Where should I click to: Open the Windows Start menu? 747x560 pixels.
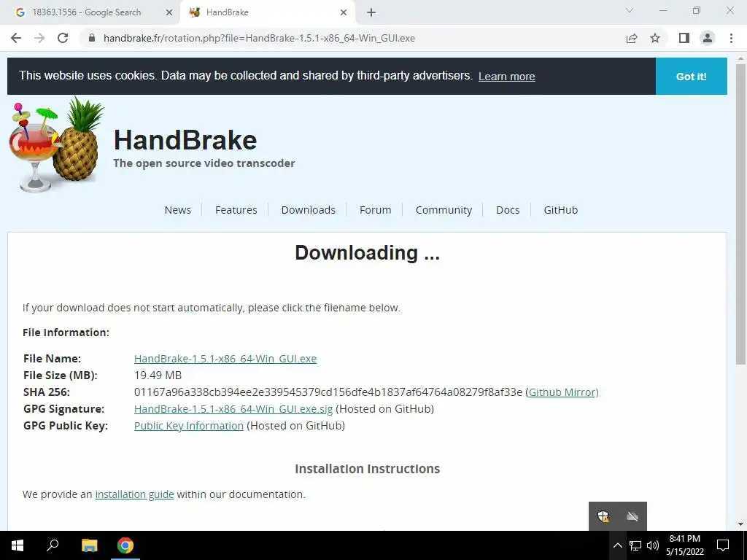click(x=18, y=545)
